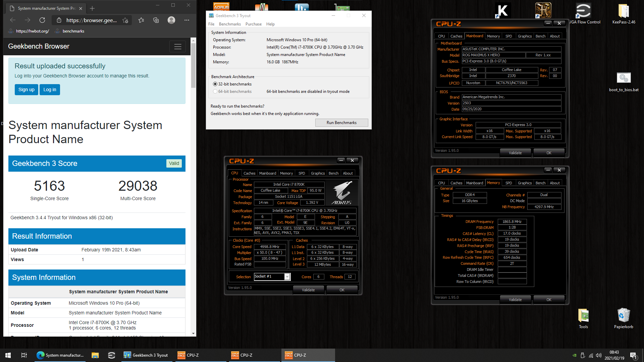Image resolution: width=644 pixels, height=362 pixels.
Task: Open the browser favorites list
Action: [x=141, y=20]
